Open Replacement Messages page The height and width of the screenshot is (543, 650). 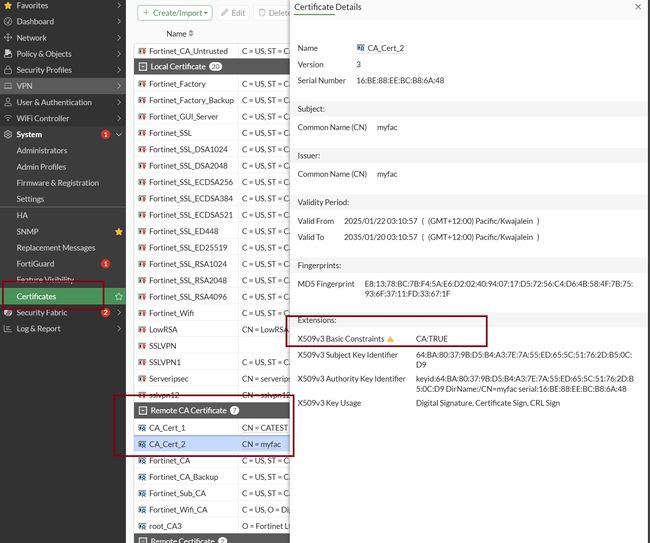[56, 247]
